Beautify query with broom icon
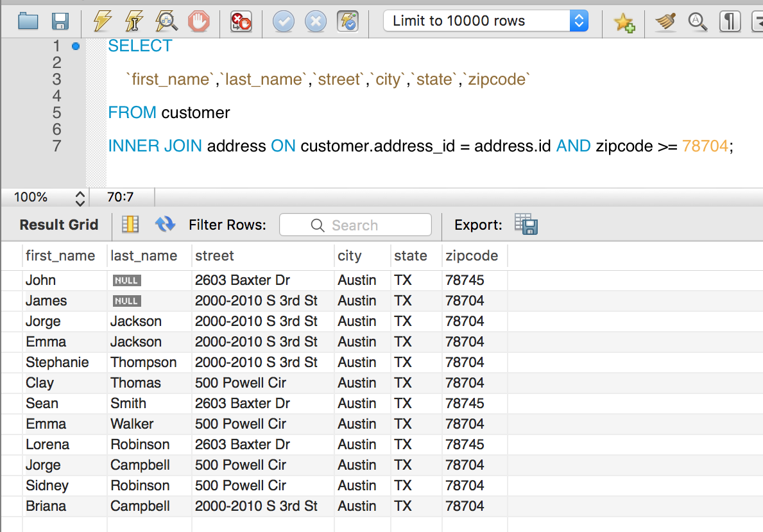Screen dimensions: 763x532 pos(665,21)
